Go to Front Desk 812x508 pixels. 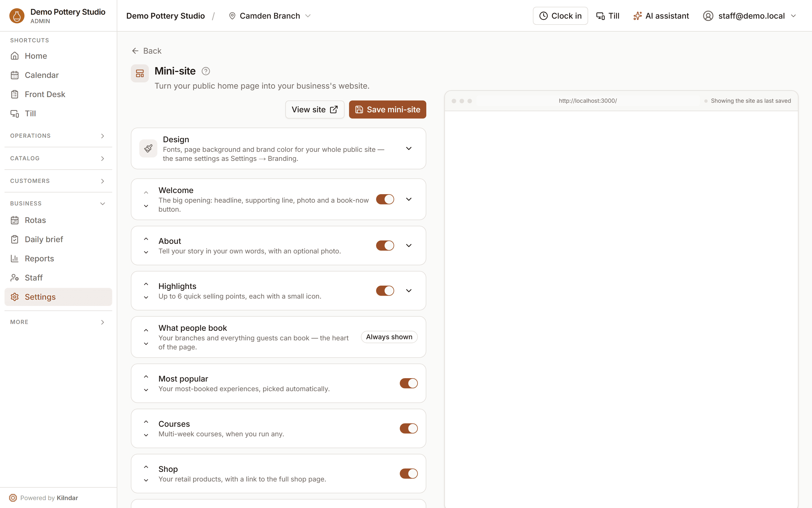pyautogui.click(x=58, y=94)
